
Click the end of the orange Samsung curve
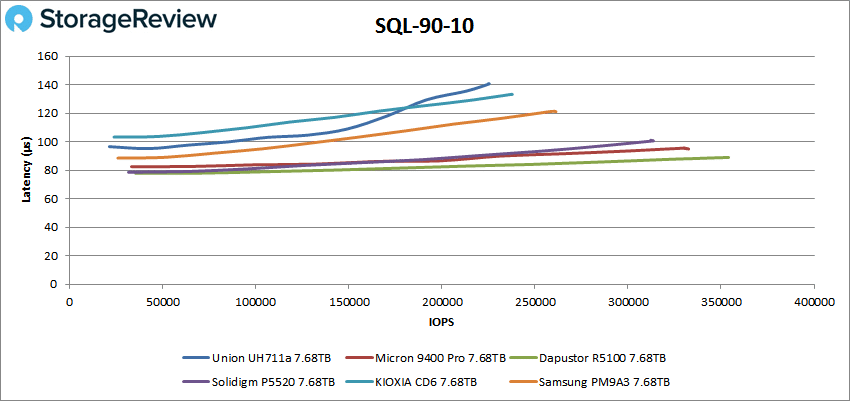pos(555,112)
